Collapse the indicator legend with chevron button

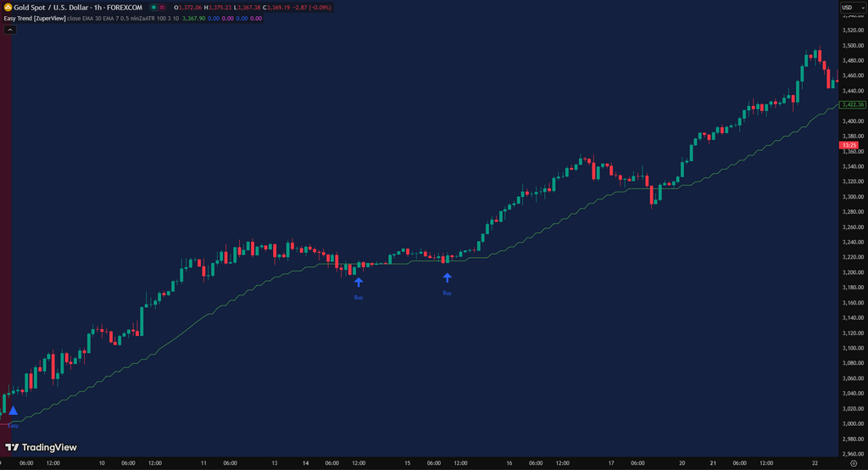10,30
